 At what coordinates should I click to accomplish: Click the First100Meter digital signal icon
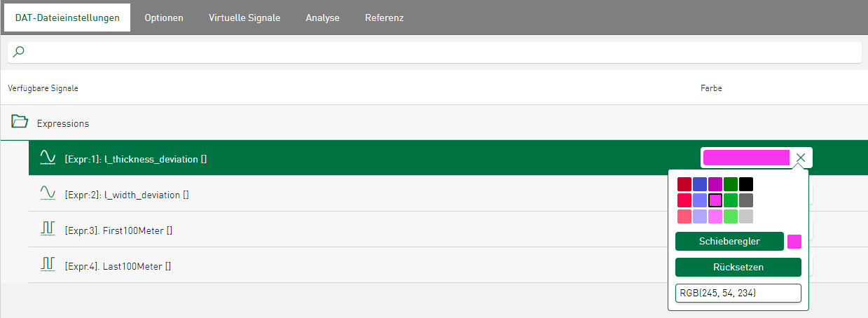tap(48, 230)
